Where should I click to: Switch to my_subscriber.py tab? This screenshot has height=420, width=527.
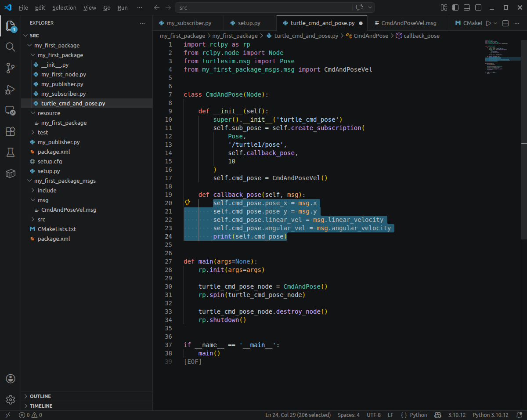(x=189, y=23)
